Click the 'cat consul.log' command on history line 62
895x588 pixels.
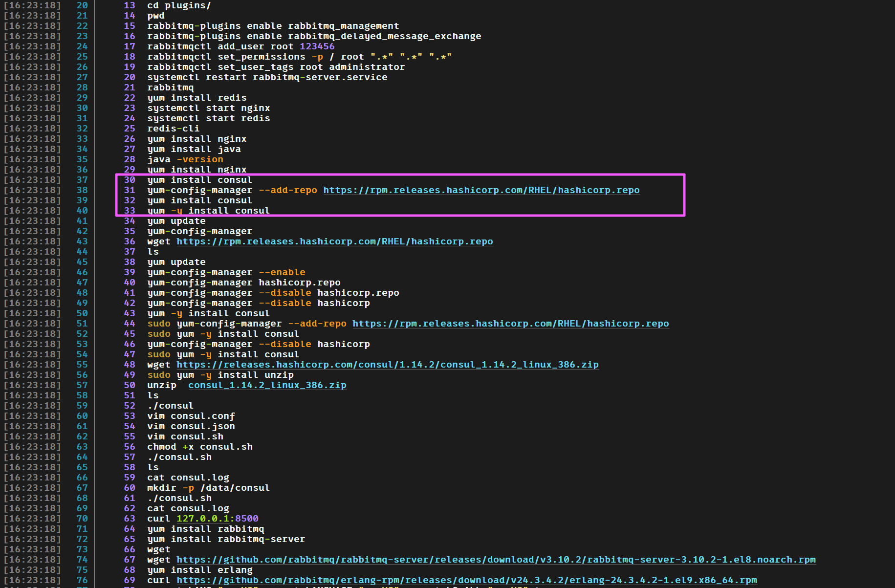pyautogui.click(x=188, y=508)
